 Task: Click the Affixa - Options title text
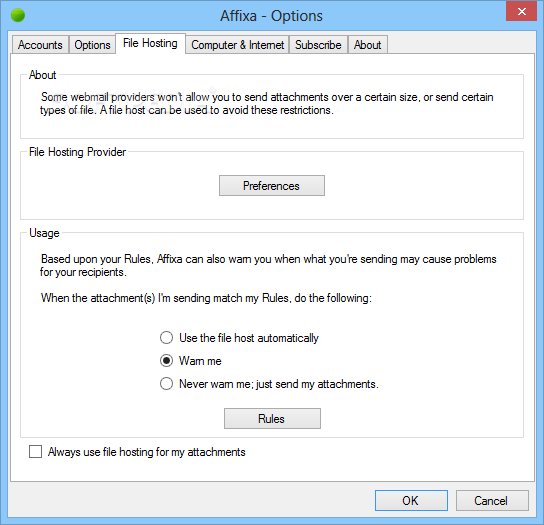[271, 16]
